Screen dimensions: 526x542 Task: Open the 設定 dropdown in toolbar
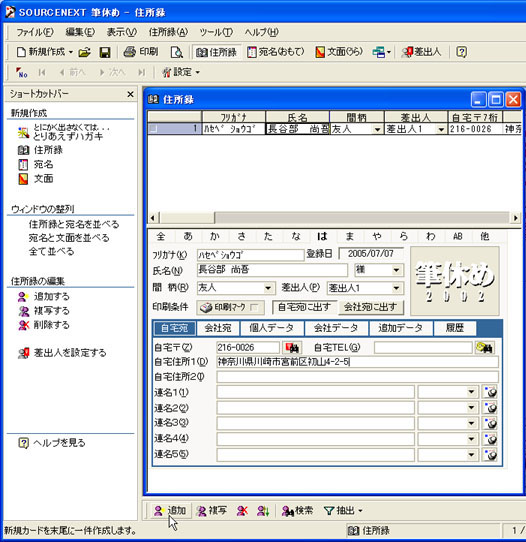[x=181, y=72]
